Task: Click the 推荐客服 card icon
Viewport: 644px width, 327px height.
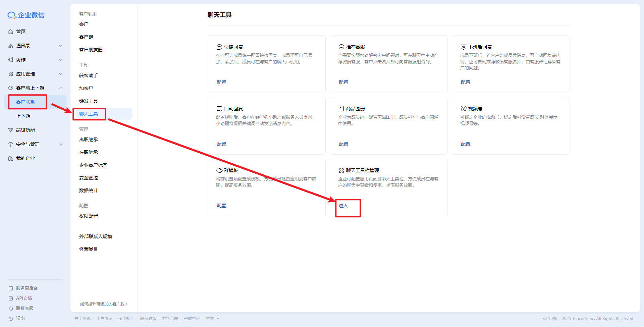Action: click(x=341, y=47)
